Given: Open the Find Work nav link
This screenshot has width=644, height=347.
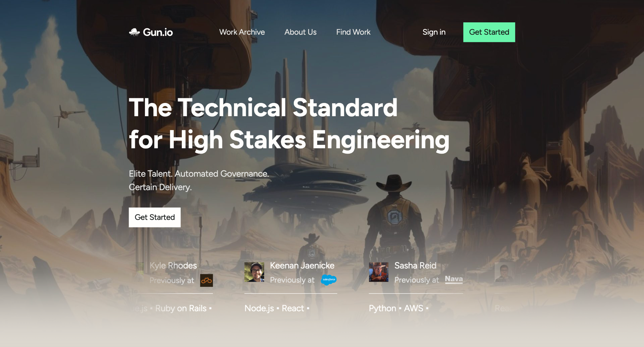Looking at the screenshot, I should click(353, 32).
